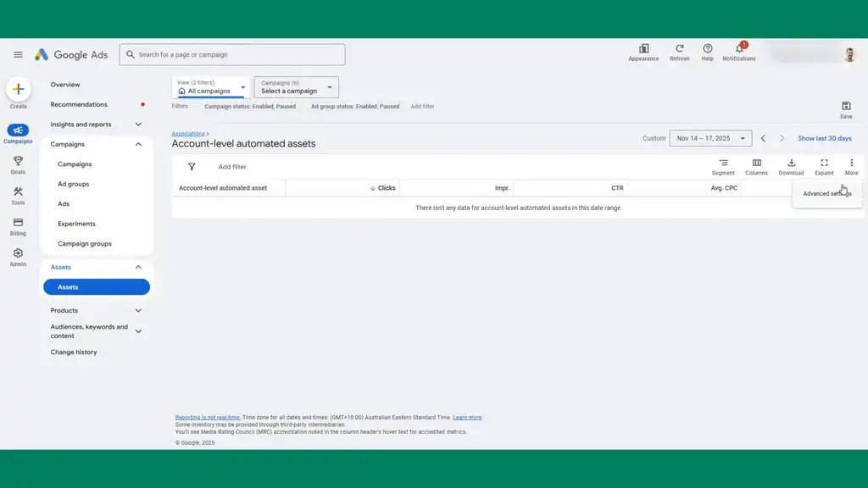The width and height of the screenshot is (868, 488).
Task: Open the Columns picker
Action: [x=756, y=166]
